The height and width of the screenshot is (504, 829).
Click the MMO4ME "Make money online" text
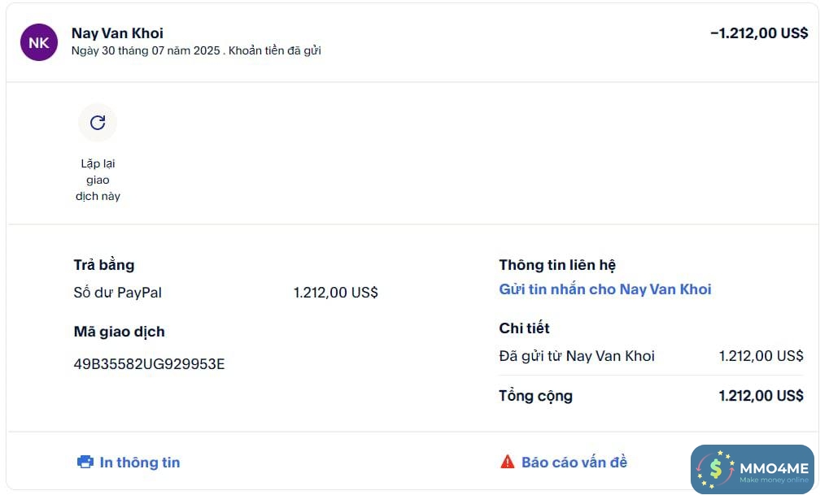(774, 480)
